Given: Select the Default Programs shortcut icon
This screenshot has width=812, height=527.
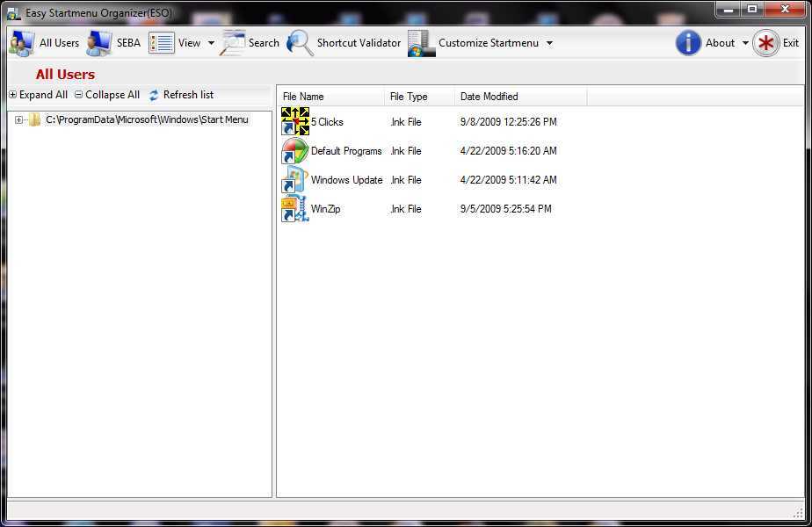Looking at the screenshot, I should (294, 151).
